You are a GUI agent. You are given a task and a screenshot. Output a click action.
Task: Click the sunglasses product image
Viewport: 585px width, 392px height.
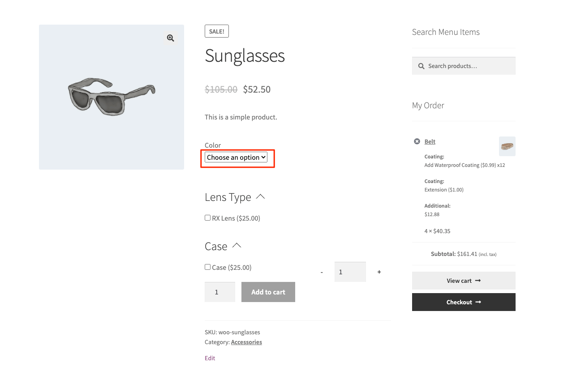click(x=112, y=97)
